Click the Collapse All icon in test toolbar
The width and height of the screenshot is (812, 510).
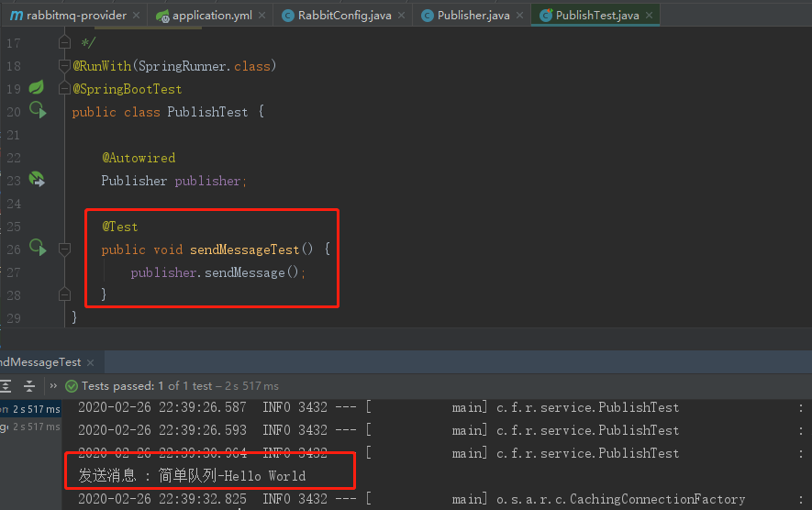(29, 386)
